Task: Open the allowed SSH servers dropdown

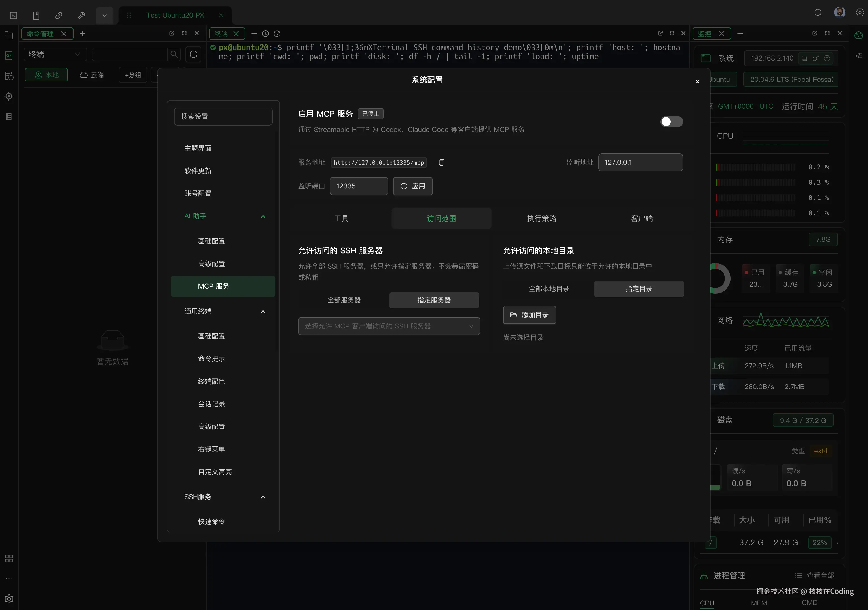Action: coord(389,326)
